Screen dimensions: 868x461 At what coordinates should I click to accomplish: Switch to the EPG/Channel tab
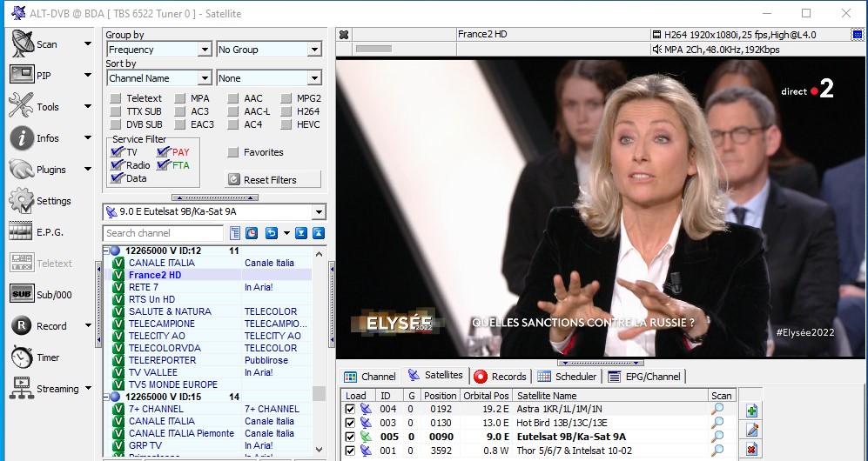click(644, 377)
